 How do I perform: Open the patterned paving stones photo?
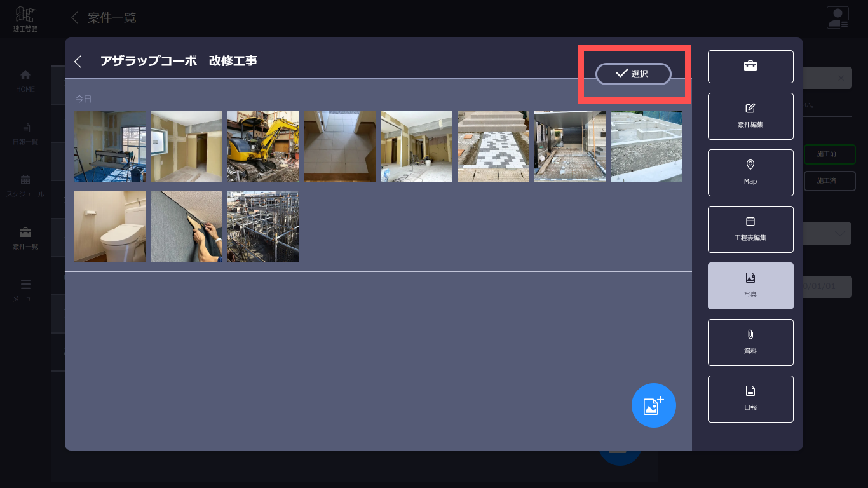coord(493,146)
